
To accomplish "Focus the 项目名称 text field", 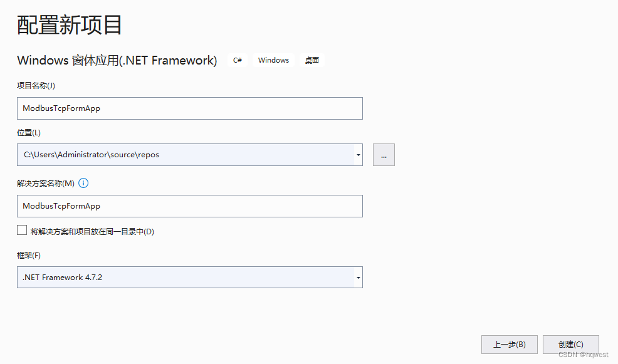I will click(189, 108).
